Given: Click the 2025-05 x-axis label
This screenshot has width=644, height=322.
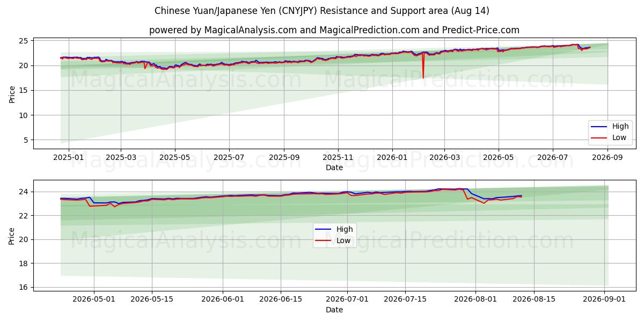Looking at the screenshot, I should [x=175, y=158].
